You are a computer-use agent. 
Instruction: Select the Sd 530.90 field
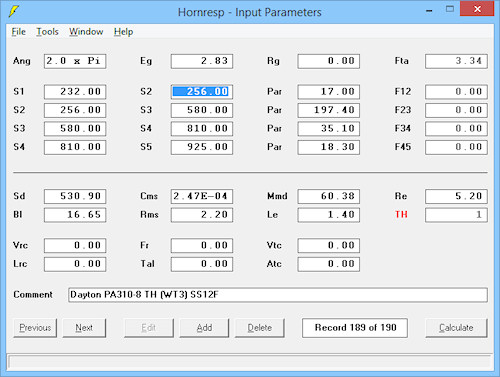(75, 196)
